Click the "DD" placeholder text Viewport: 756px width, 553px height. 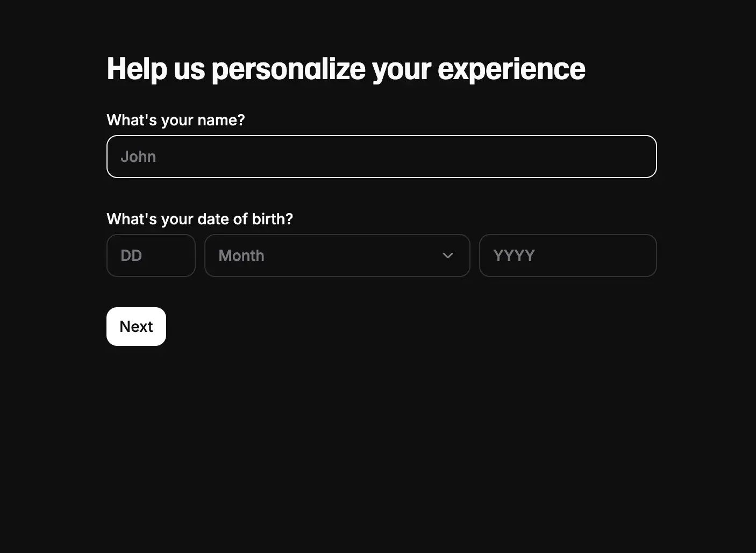pos(131,256)
